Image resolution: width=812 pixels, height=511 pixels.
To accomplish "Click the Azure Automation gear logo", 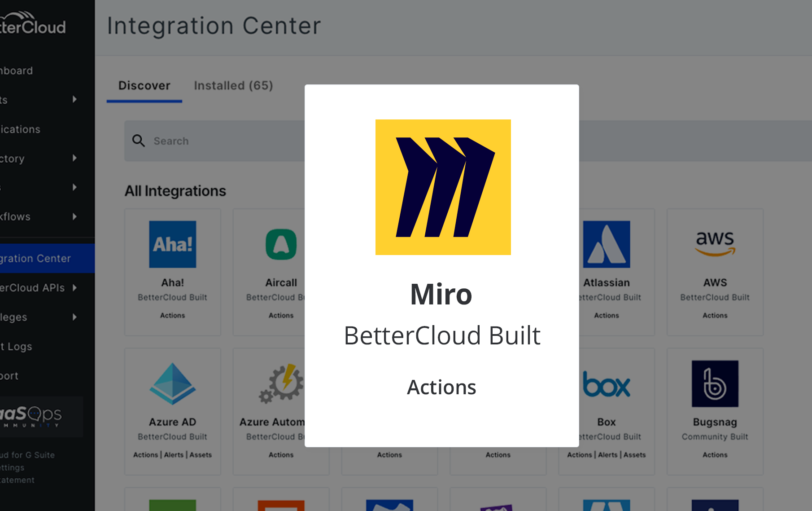I will (x=282, y=383).
